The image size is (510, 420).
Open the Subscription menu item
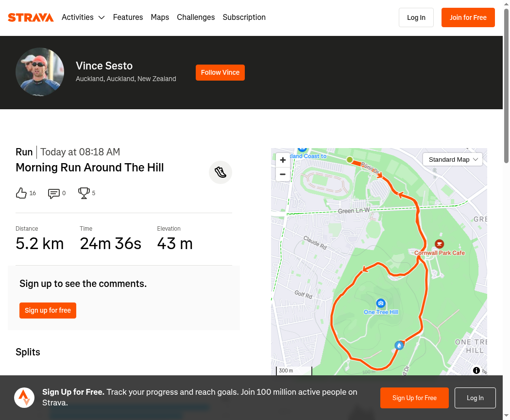[x=244, y=17]
